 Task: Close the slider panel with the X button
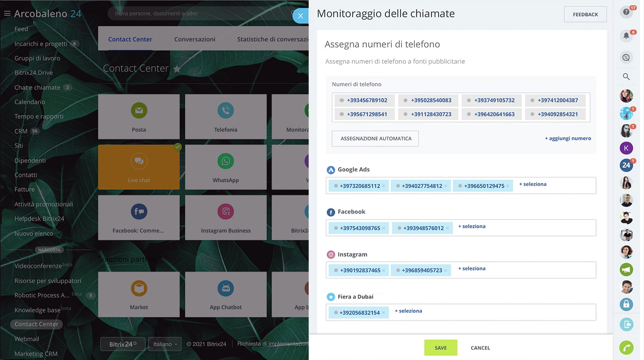point(300,16)
